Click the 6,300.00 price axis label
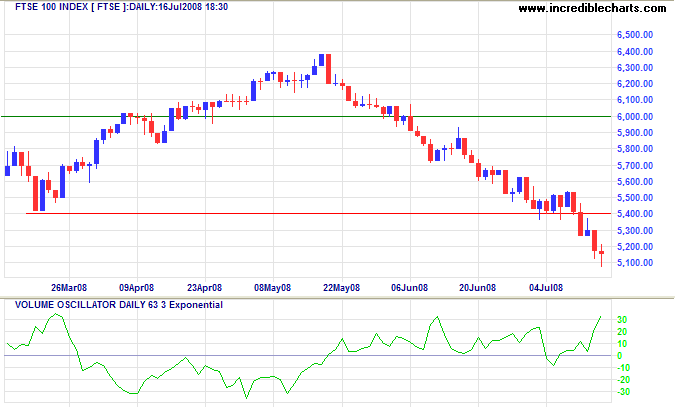The image size is (675, 410). (635, 68)
